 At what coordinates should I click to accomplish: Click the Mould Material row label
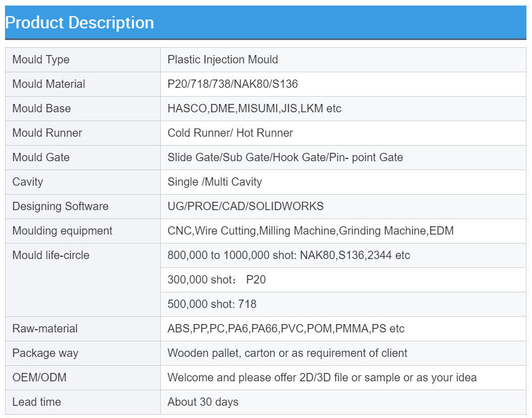(48, 84)
